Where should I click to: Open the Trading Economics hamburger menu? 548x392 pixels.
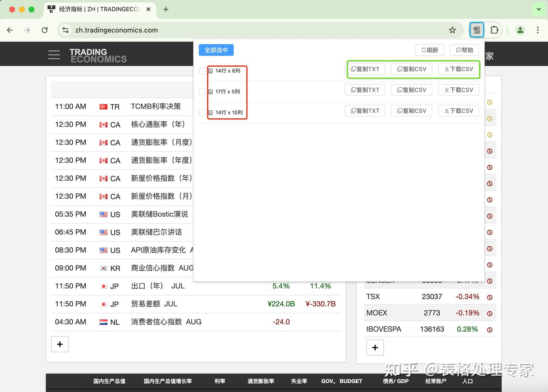pyautogui.click(x=54, y=55)
